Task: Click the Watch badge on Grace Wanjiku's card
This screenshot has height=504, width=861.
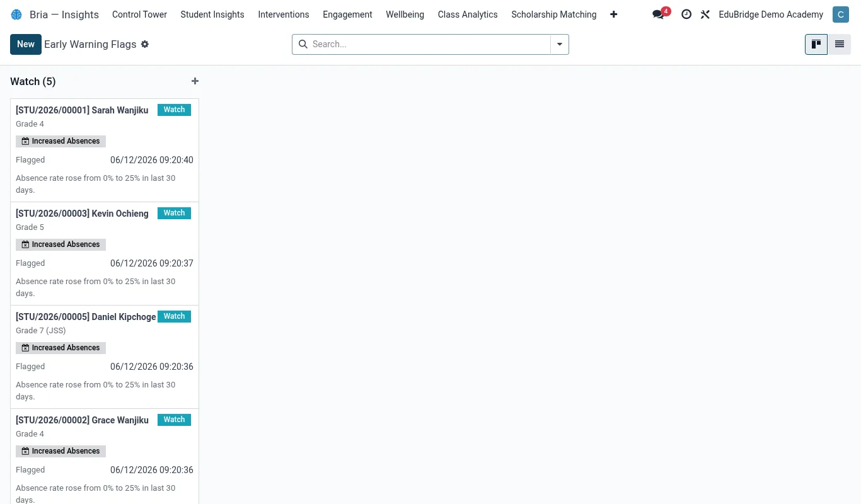Action: pos(174,420)
